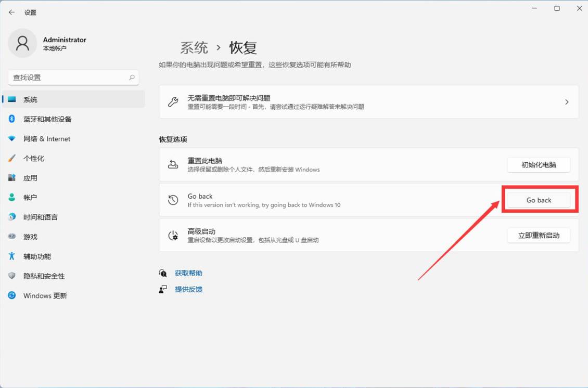Focus the 查找设置 search field
Image resolution: width=588 pixels, height=388 pixels.
tap(73, 77)
